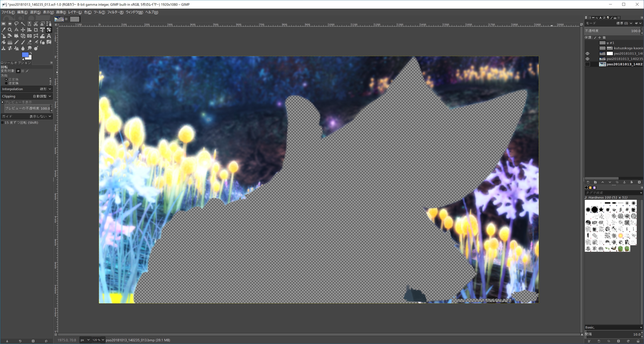Open the Layer menu
This screenshot has height=344, width=644.
(75, 12)
